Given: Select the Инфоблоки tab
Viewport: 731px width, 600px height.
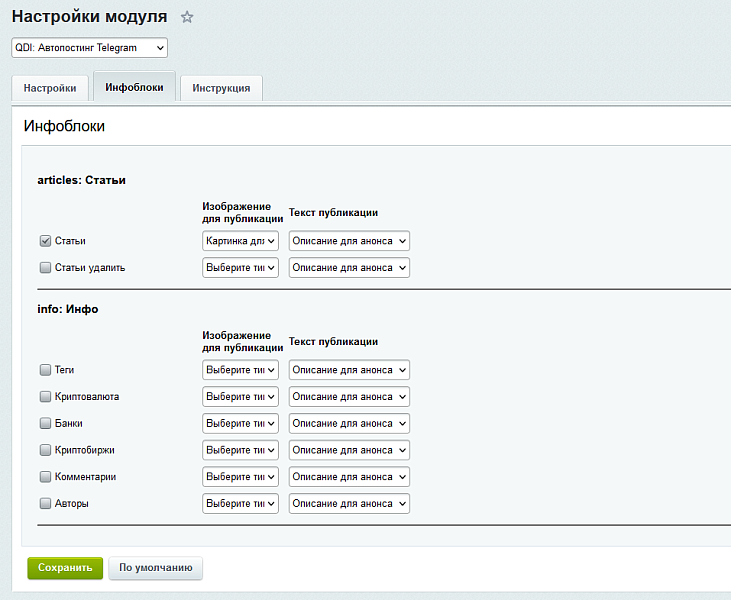Looking at the screenshot, I should (x=134, y=87).
